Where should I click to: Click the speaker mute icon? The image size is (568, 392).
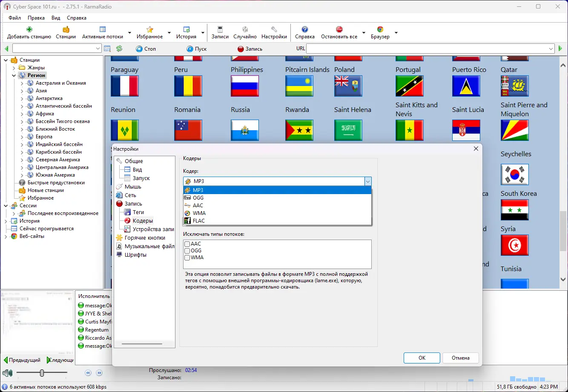[x=7, y=373]
